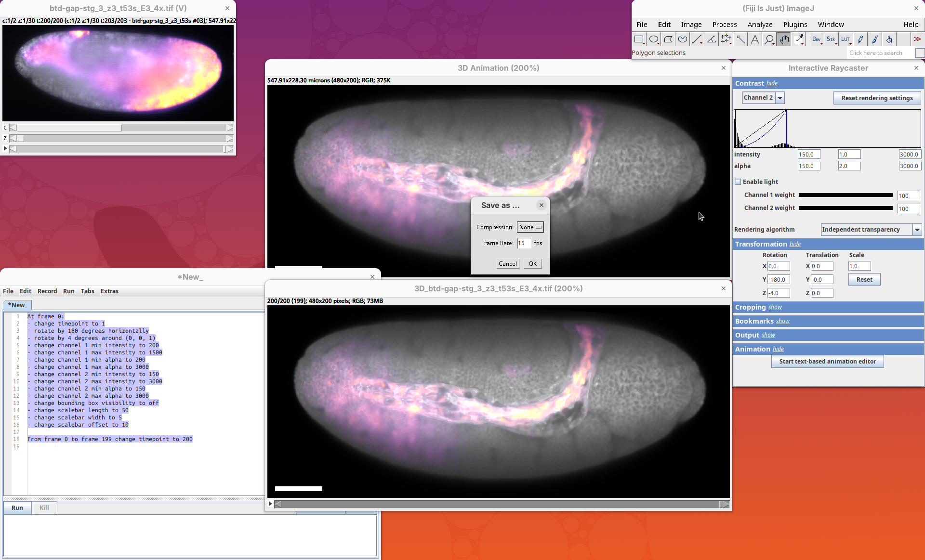Open the Compression dropdown in Save as
Viewport: 925px width, 560px height.
(x=530, y=227)
